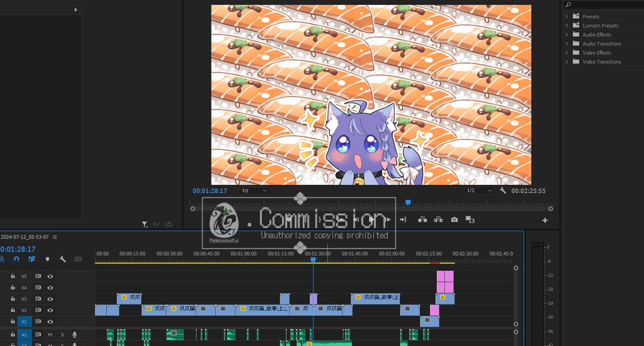Select the 2024-07-12_05-53-07 sequence tab

(25, 237)
